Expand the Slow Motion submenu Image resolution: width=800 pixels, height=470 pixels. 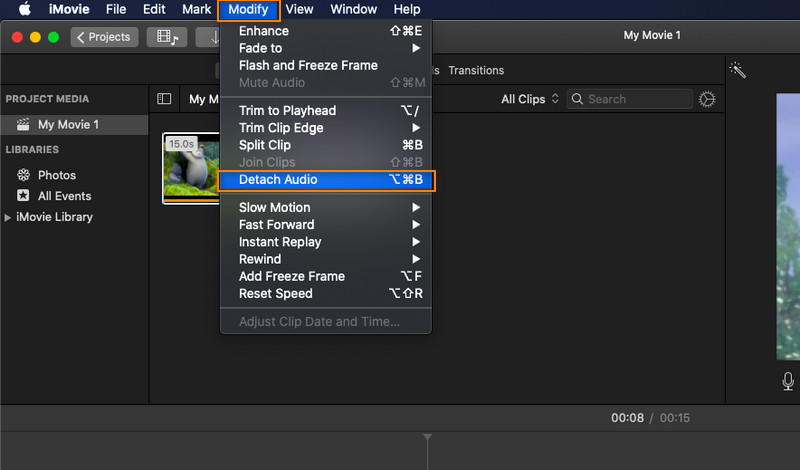(326, 208)
